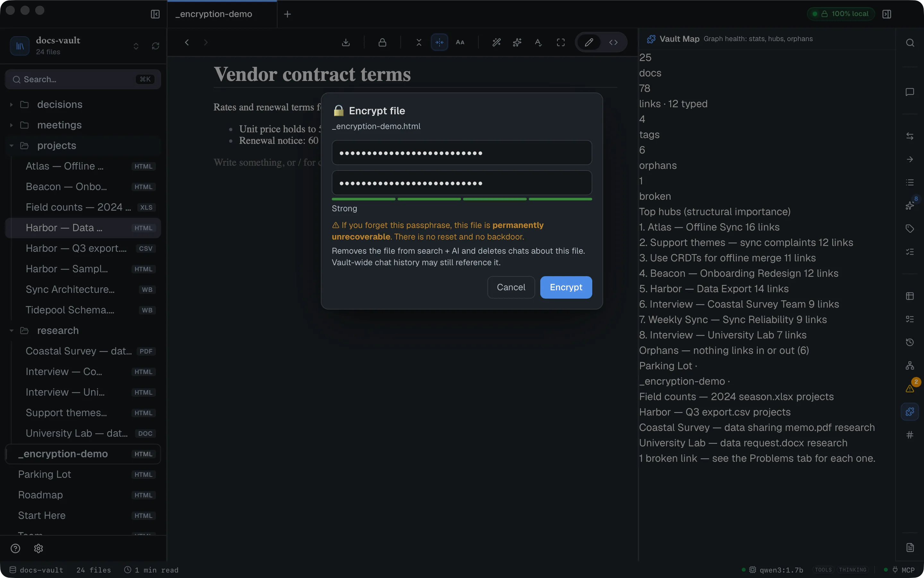Toggle THINKING badge in status bar

(852, 570)
